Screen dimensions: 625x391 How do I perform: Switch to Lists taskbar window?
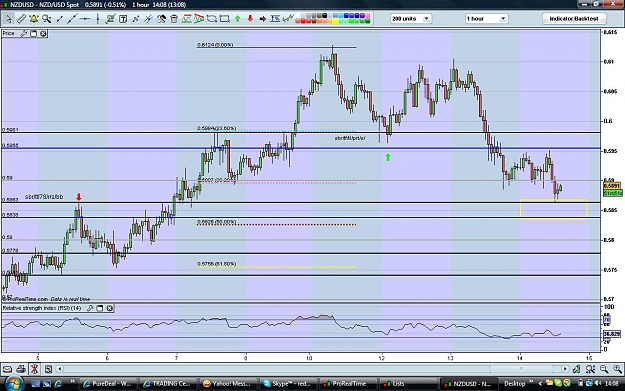click(x=407, y=384)
